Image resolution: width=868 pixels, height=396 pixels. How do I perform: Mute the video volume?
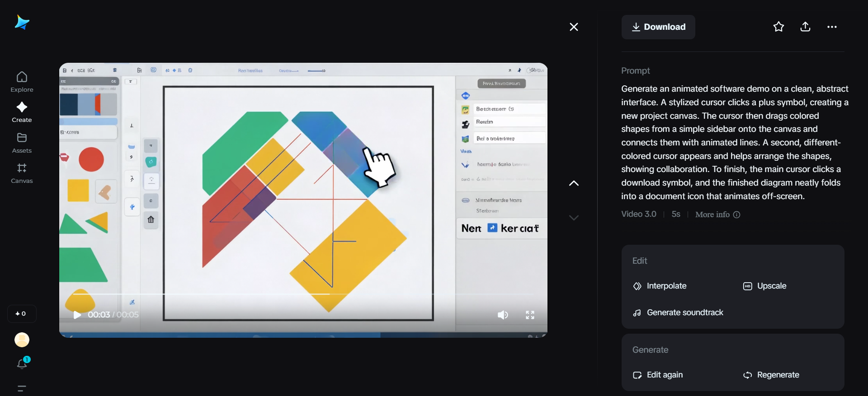pos(503,315)
